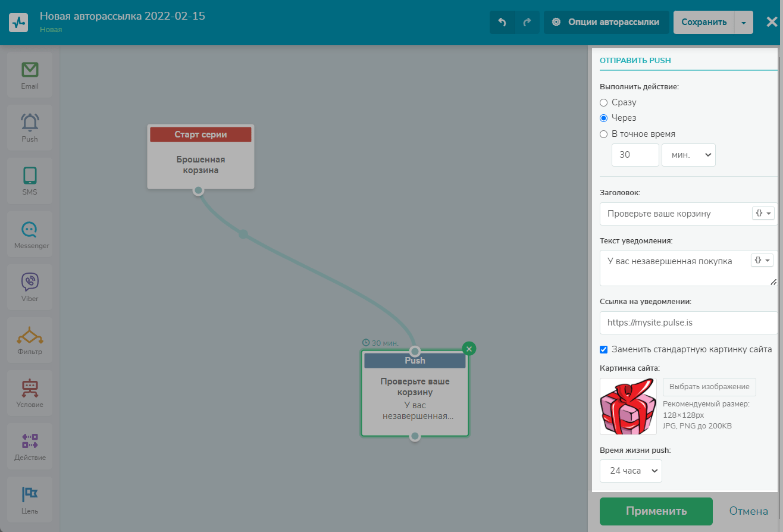Click the Новая status label
Viewport: 783px width, 532px height.
51,29
